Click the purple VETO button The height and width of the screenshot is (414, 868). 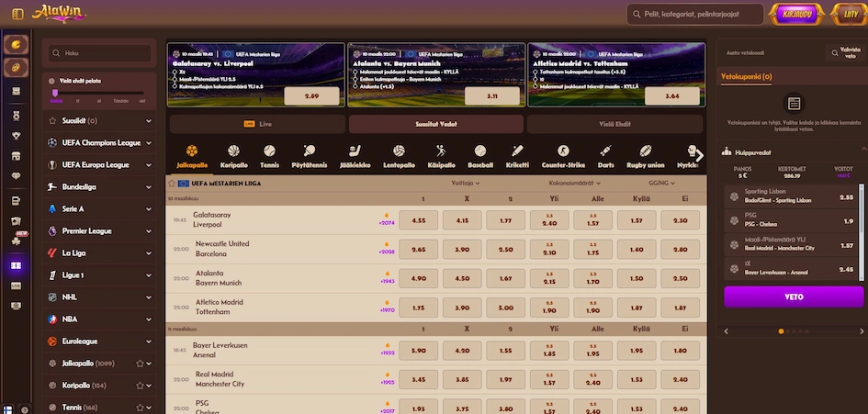(794, 297)
